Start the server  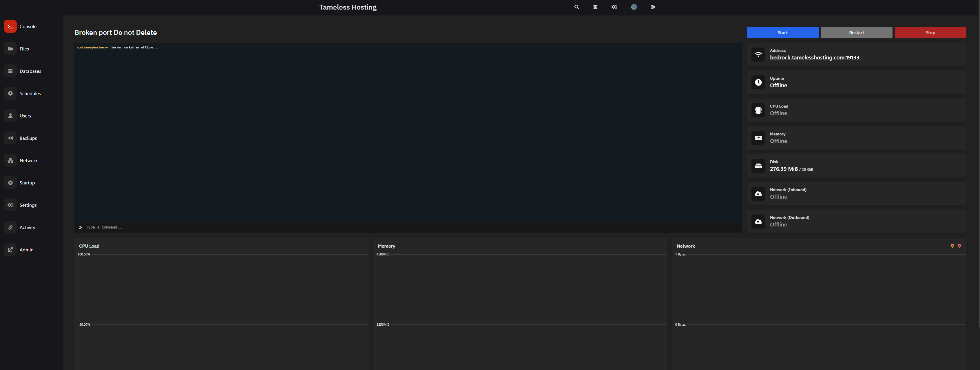pos(782,32)
